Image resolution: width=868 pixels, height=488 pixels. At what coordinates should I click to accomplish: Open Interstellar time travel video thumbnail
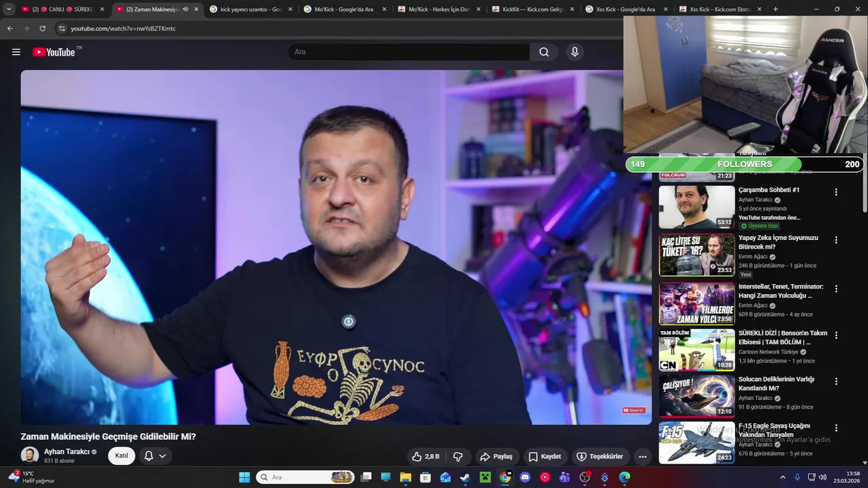[x=696, y=304]
